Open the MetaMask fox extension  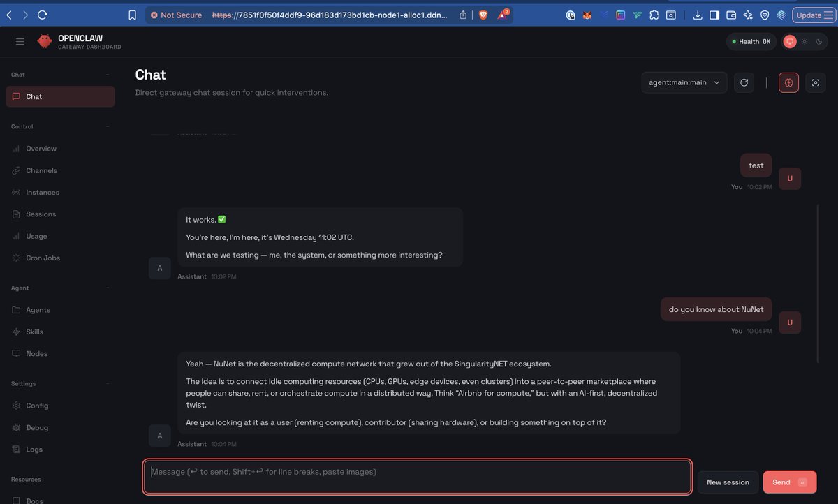[587, 15]
